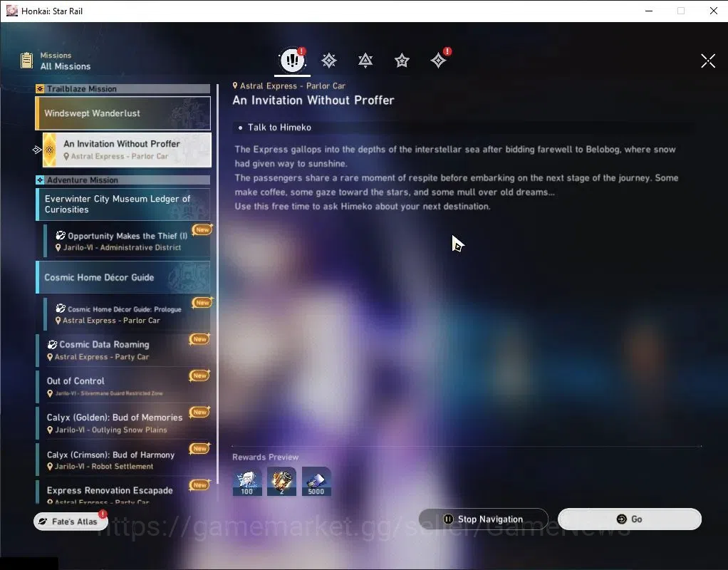728x570 pixels.
Task: Open the four-point star filter tab with alert
Action: (x=438, y=61)
